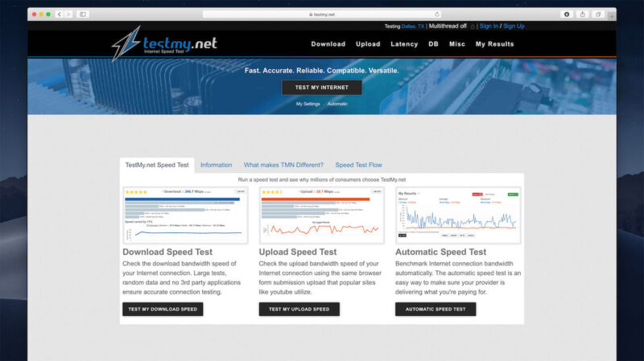Click TEST MY DOWNLOAD SPEED button
Image resolution: width=644 pixels, height=361 pixels.
pos(163,310)
